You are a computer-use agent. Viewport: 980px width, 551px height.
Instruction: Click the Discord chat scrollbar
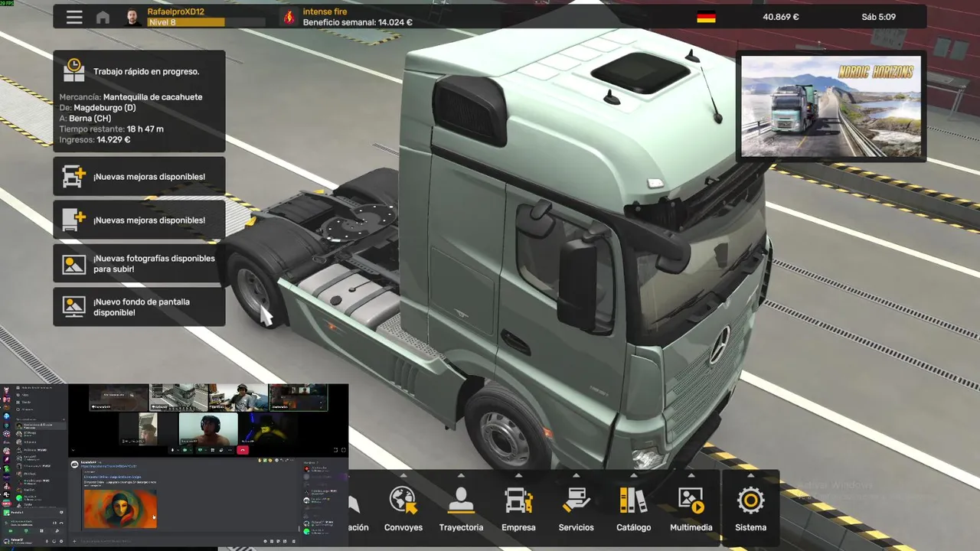299,529
